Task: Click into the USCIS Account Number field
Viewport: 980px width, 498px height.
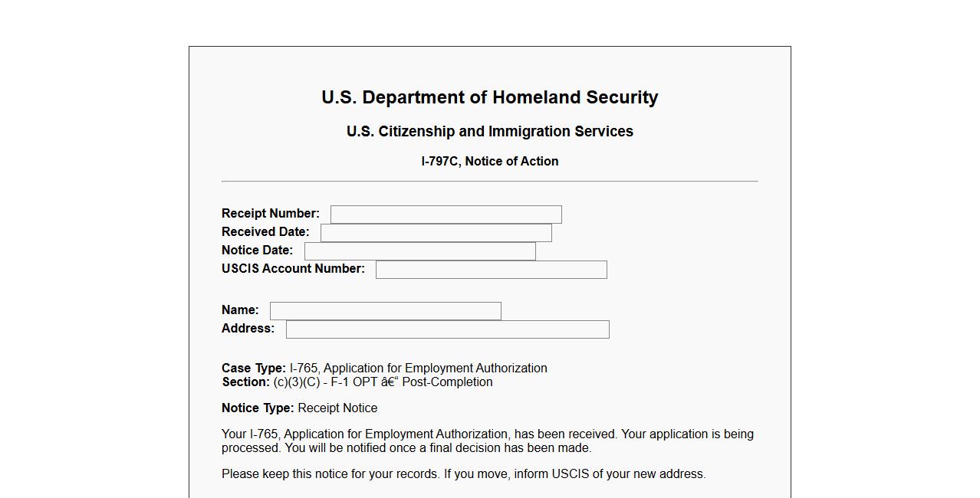Action: point(491,270)
